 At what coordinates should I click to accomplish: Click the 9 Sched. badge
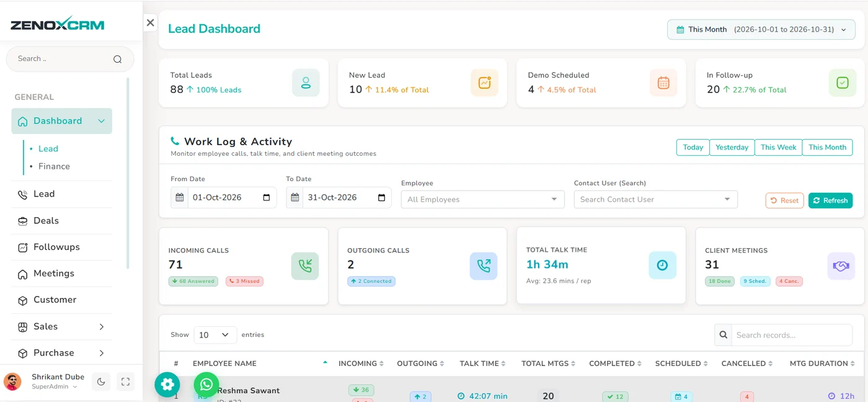click(x=755, y=281)
